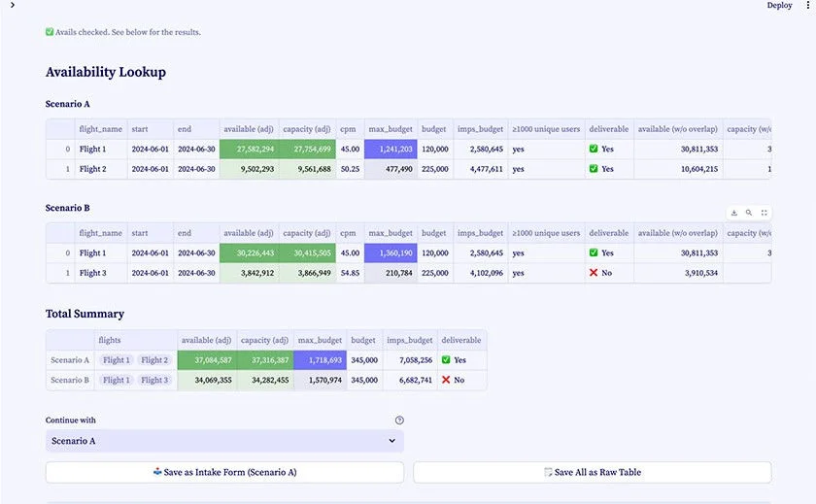
Task: Click Flight 1 deliverable Yes checkmark in Scenario A
Action: 594,149
